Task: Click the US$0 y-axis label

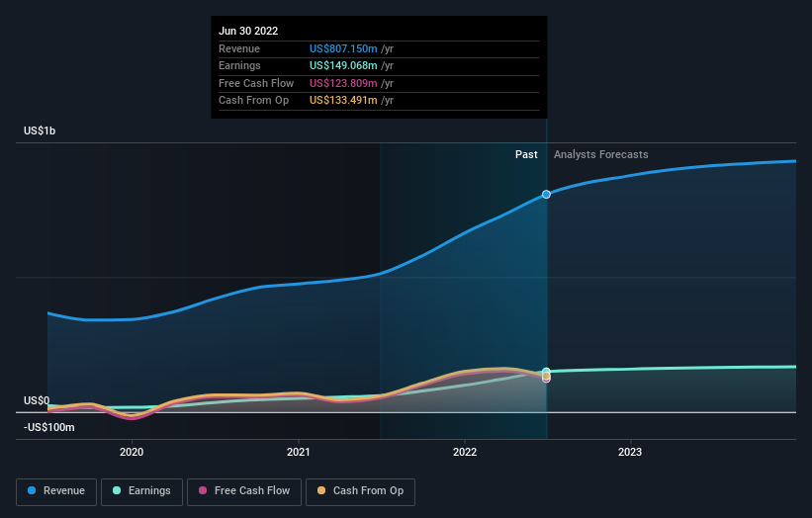Action: click(x=37, y=400)
